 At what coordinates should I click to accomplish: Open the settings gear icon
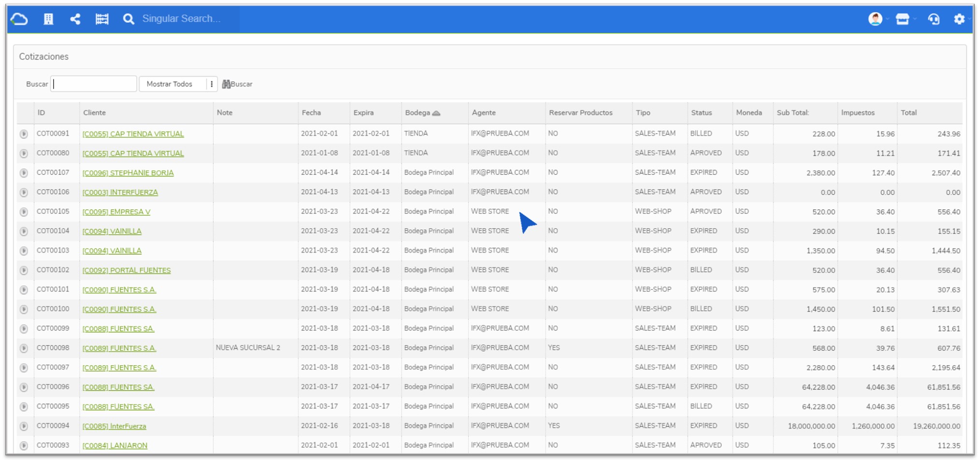959,19
